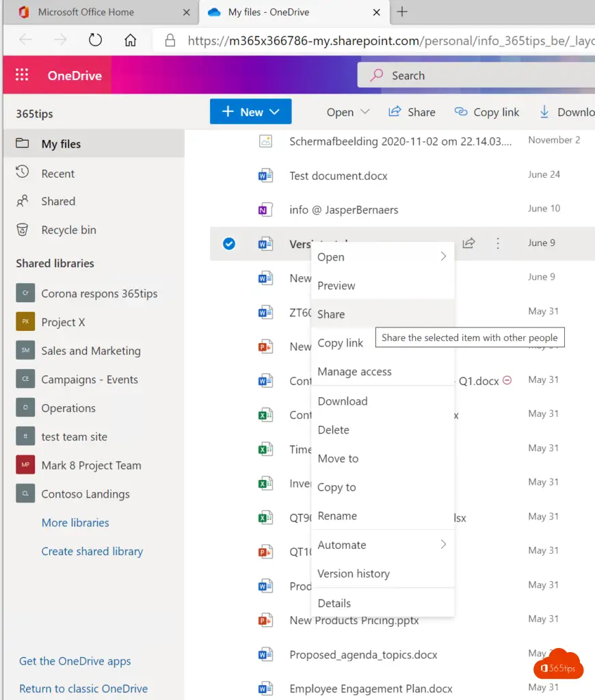Click the Project X library icon

[25, 321]
